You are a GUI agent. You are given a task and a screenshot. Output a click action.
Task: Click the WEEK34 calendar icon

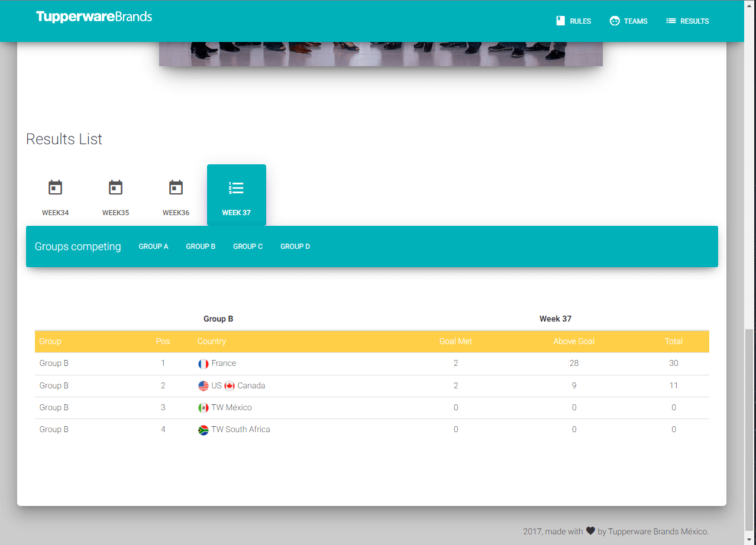[56, 187]
